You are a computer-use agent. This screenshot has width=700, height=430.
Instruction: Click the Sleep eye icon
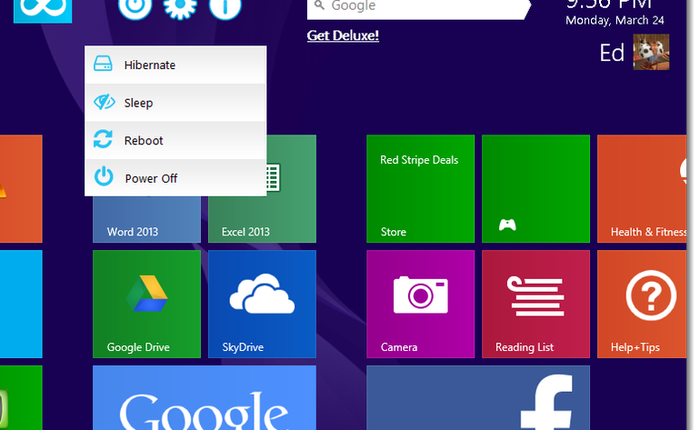click(x=104, y=102)
